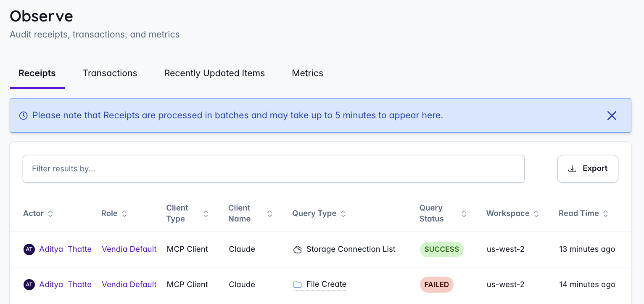This screenshot has width=644, height=304.
Task: Focus the Filter results by field
Action: tap(273, 169)
